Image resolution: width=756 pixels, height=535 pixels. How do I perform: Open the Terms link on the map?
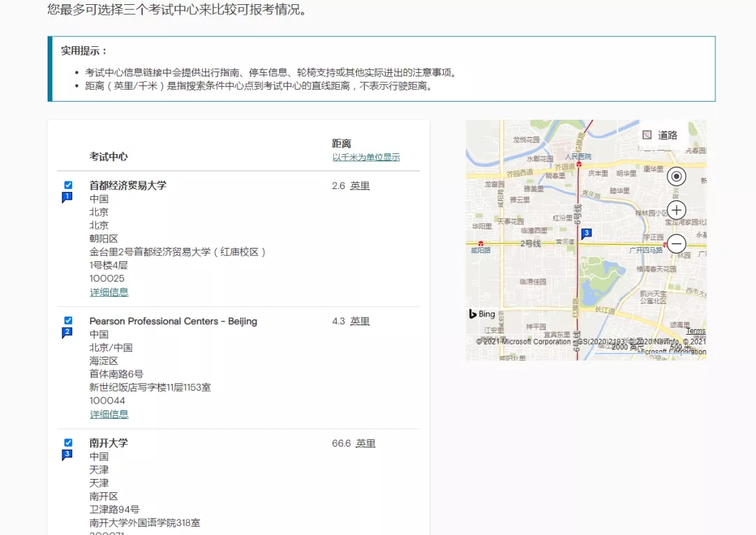(696, 331)
